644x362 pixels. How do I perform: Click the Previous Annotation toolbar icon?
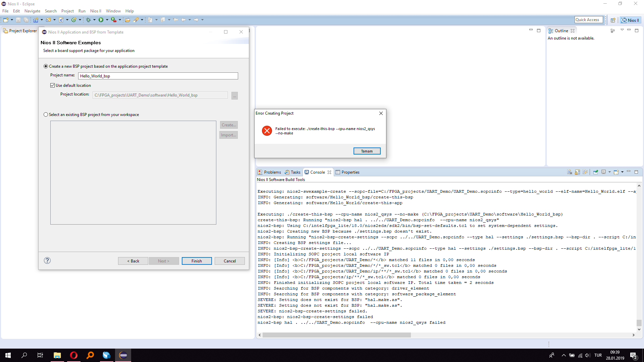point(163,20)
